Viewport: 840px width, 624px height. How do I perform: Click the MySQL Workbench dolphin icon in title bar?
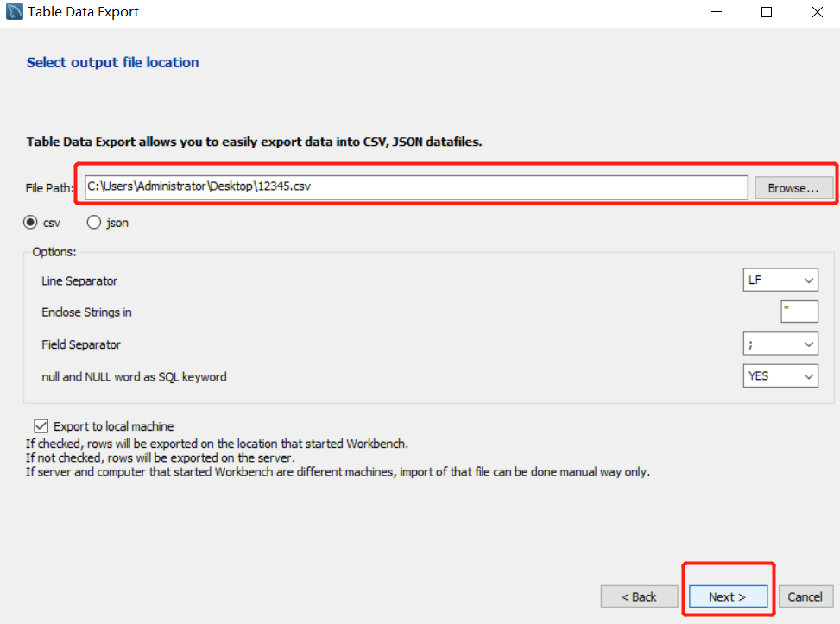click(15, 11)
